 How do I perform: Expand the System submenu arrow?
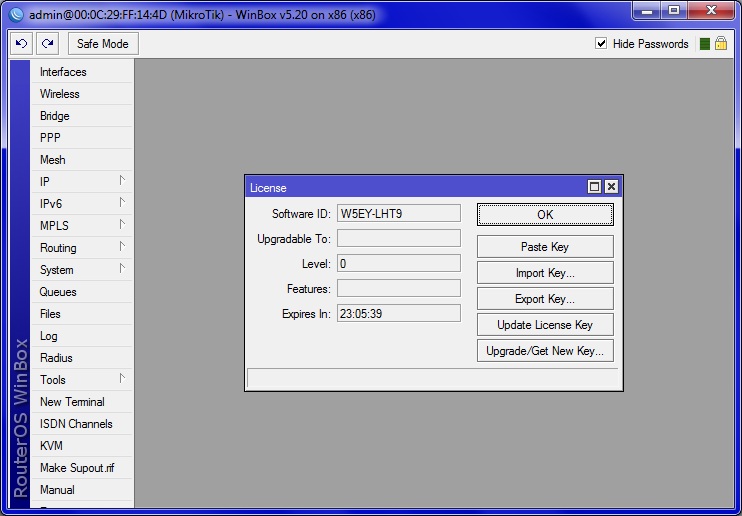pos(122,269)
